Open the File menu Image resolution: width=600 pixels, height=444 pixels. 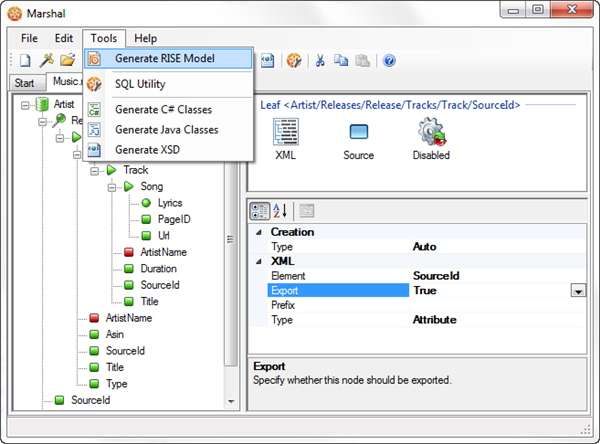(x=29, y=38)
